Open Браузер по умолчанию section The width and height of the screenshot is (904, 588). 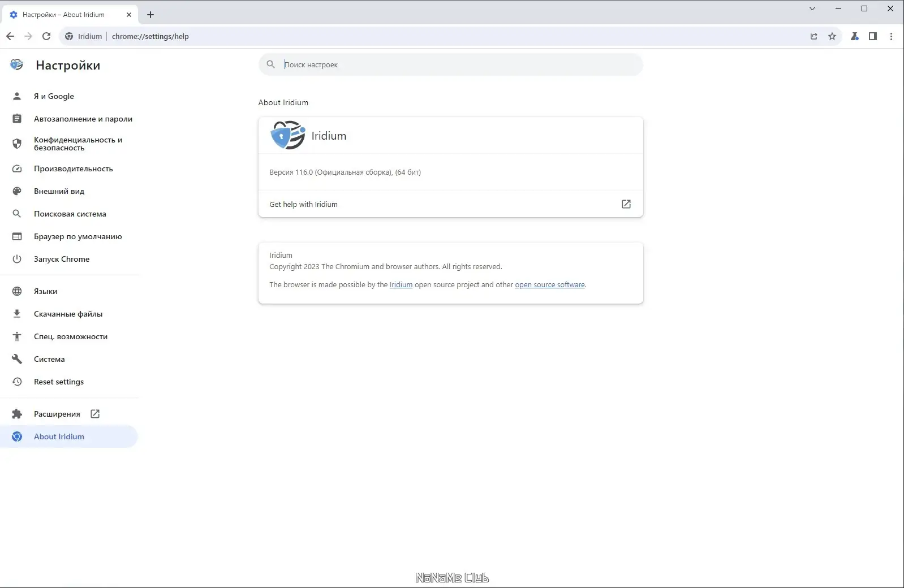point(69,236)
